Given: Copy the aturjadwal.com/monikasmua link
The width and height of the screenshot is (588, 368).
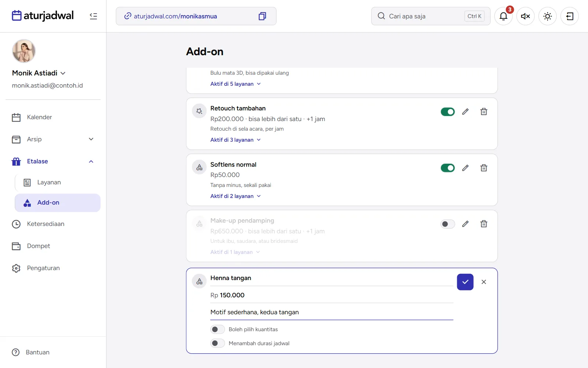Looking at the screenshot, I should click(262, 16).
